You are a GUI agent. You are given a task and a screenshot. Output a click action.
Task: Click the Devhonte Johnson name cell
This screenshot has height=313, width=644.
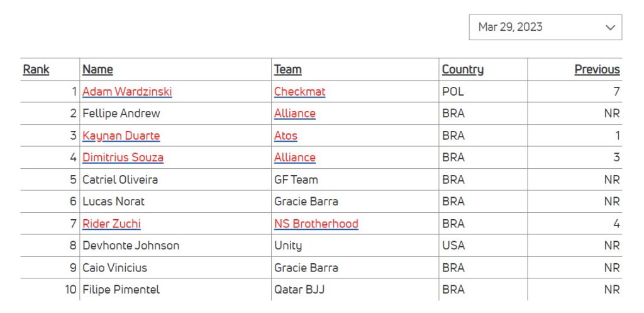[130, 246]
